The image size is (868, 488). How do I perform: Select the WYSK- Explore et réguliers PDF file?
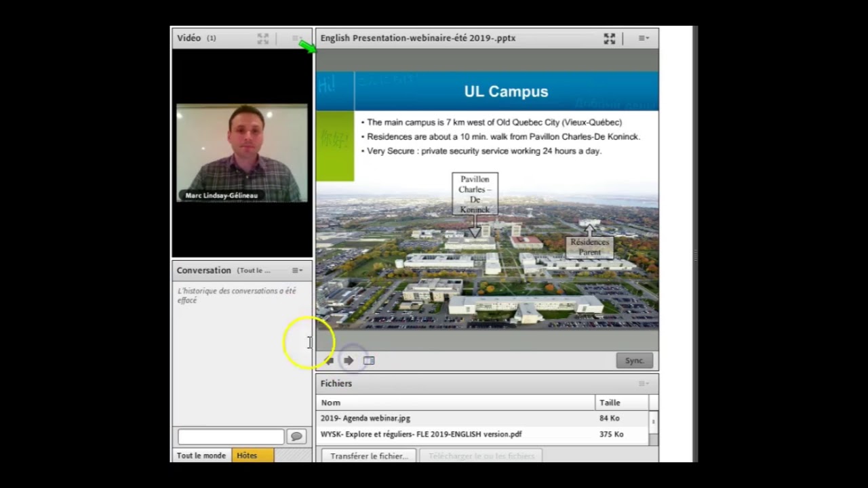[x=482, y=434]
